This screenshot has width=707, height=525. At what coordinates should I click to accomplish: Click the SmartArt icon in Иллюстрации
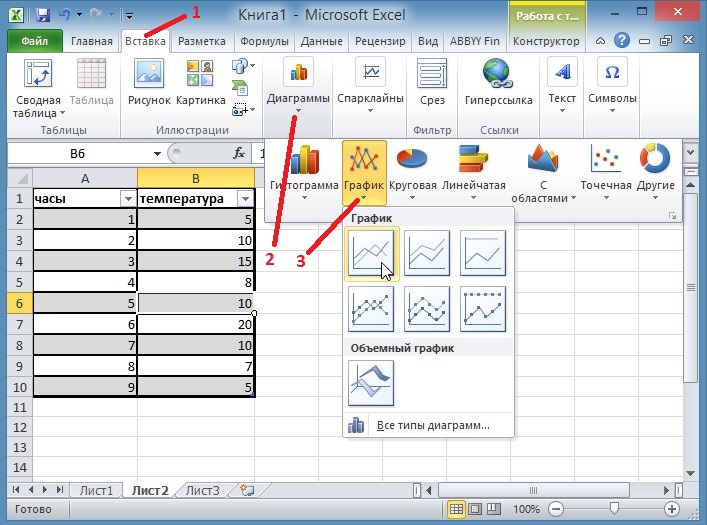pyautogui.click(x=240, y=87)
